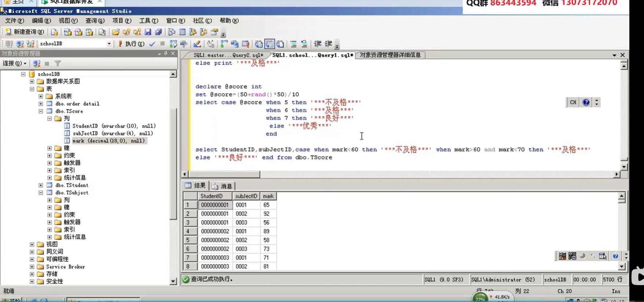This screenshot has width=644, height=302.
Task: Open active files dropdown arrow beside tabs
Action: point(614,55)
